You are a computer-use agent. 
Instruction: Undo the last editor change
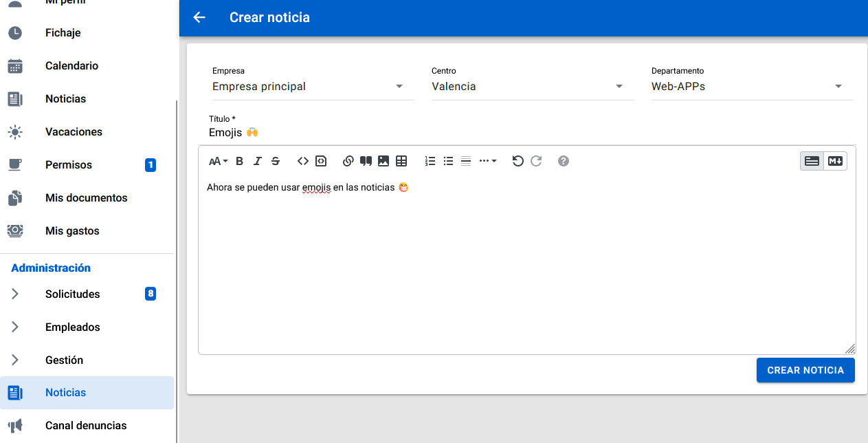click(518, 161)
